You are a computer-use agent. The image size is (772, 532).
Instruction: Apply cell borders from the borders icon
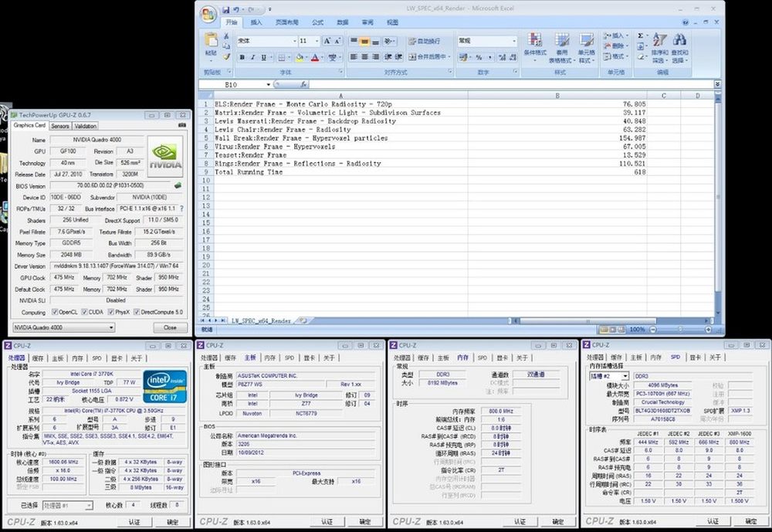(x=282, y=57)
